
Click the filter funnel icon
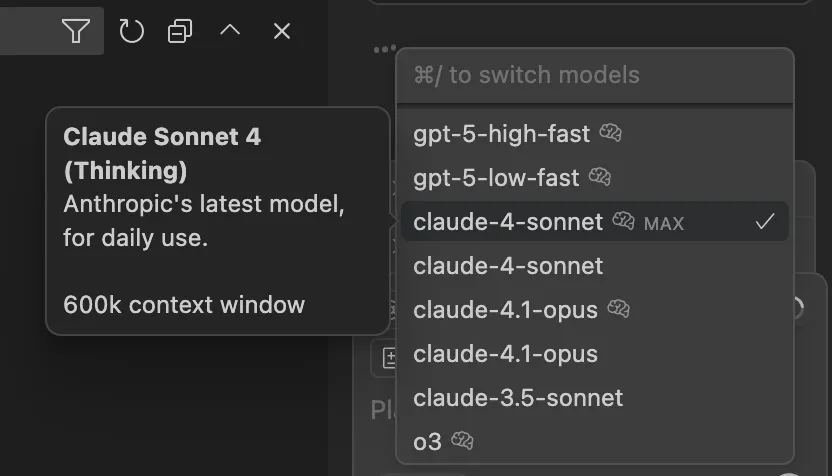75,31
